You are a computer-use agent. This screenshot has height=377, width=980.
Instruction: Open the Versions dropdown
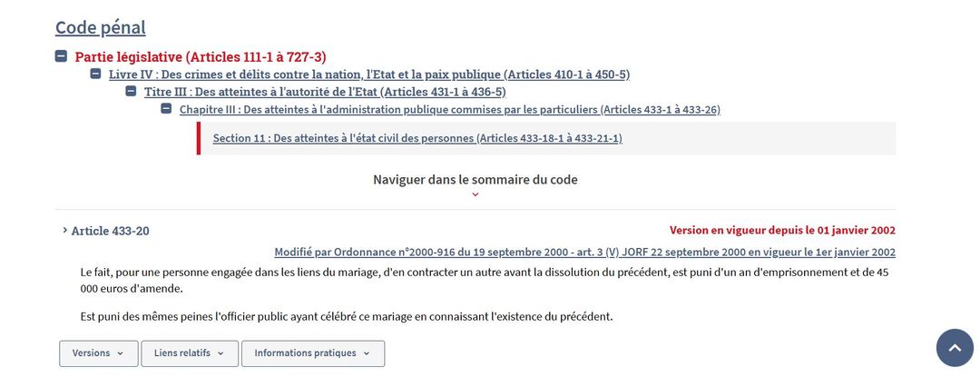click(x=98, y=353)
